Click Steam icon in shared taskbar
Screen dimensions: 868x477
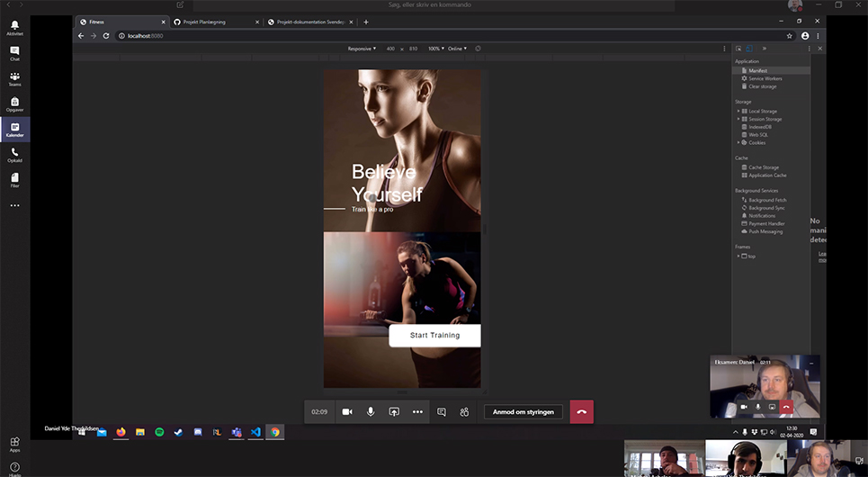pos(178,432)
